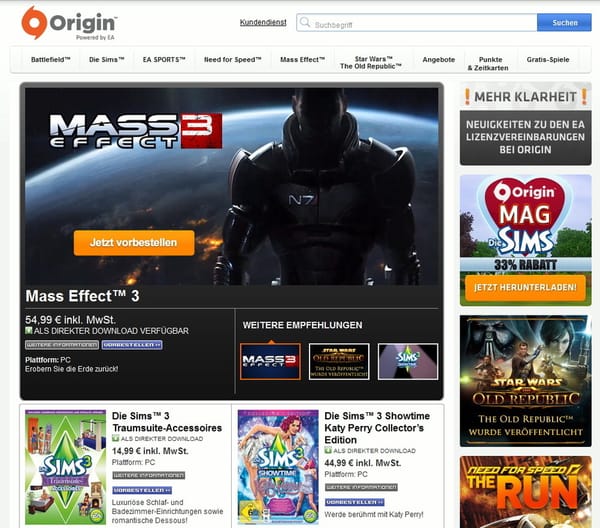Open the Need for Speed The Run banner

[x=525, y=492]
